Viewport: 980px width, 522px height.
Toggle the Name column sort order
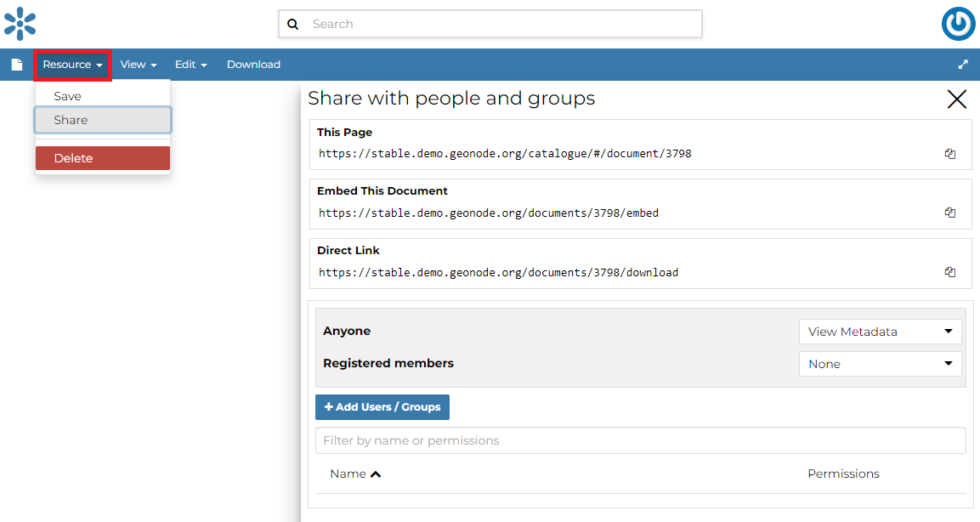click(x=355, y=474)
